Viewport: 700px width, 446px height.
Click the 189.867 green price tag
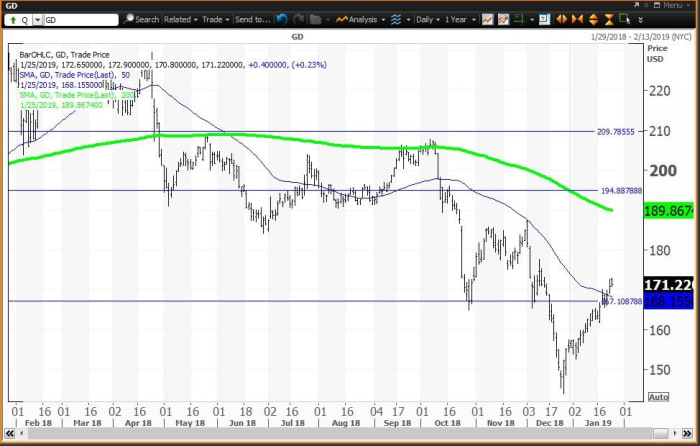[668, 211]
